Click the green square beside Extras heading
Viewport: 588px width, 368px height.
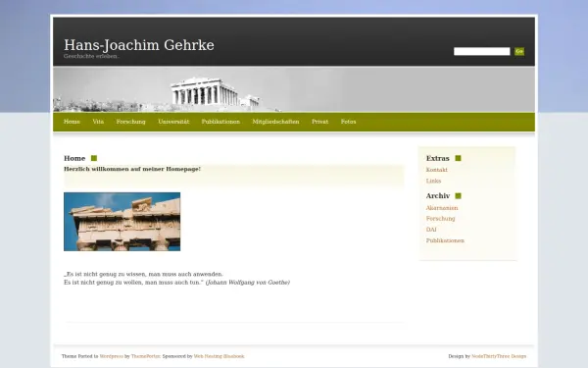458,158
